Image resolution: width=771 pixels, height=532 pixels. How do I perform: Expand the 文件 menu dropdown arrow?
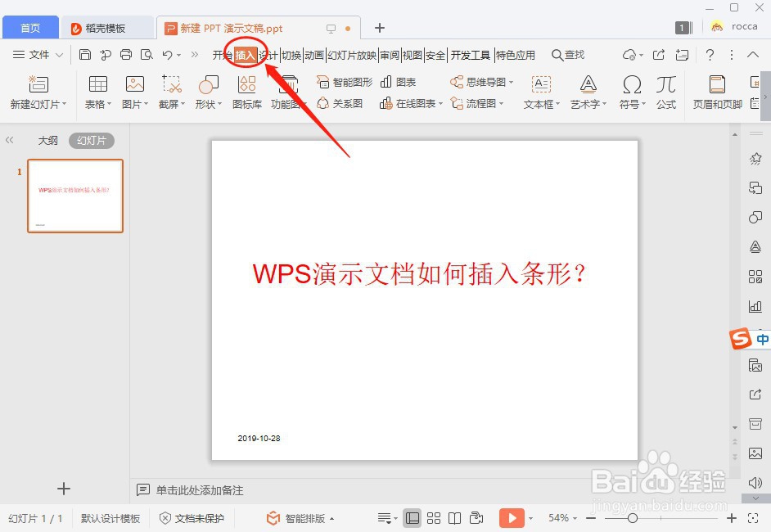59,55
